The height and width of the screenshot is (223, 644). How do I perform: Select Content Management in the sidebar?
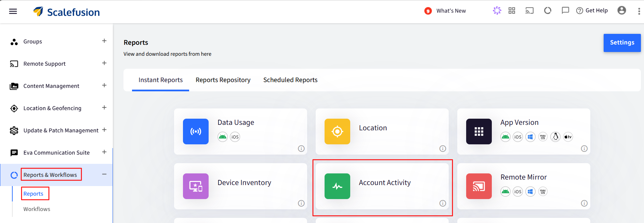coord(51,86)
